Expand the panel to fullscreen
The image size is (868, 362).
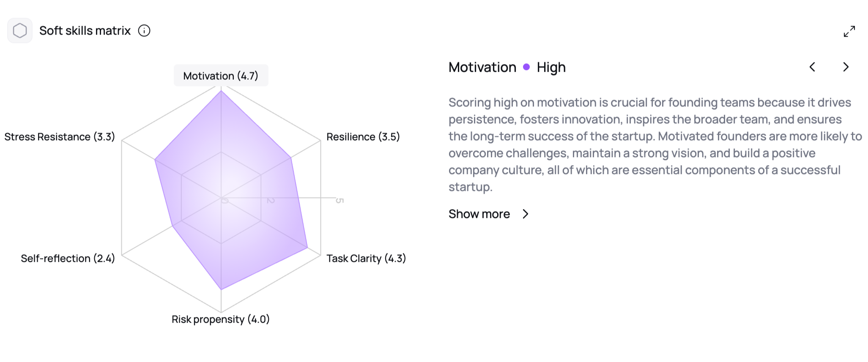click(x=849, y=31)
